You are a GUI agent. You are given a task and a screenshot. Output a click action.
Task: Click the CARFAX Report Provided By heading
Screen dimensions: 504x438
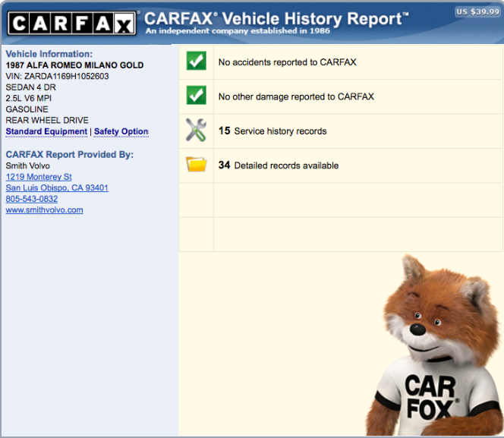[x=69, y=155]
